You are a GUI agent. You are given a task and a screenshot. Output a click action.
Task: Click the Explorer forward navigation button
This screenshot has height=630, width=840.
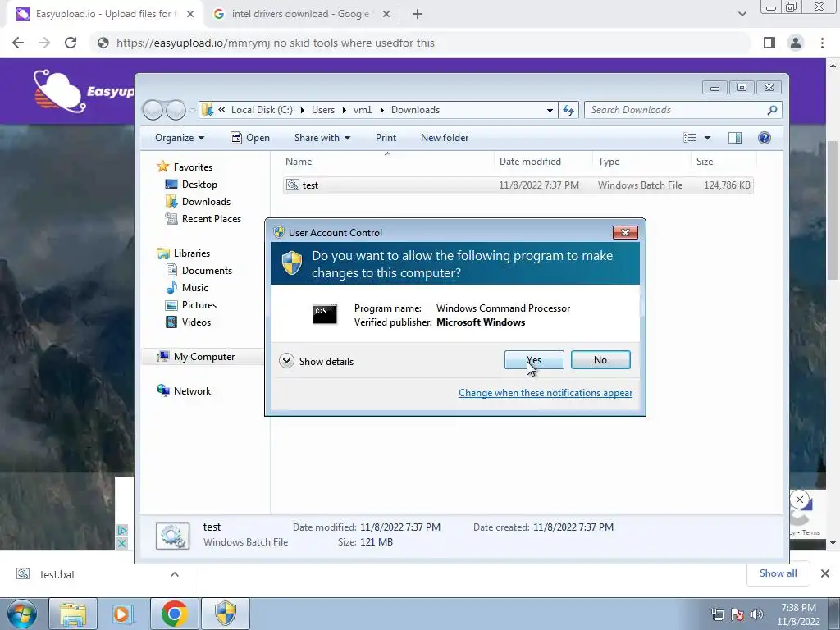(x=176, y=110)
